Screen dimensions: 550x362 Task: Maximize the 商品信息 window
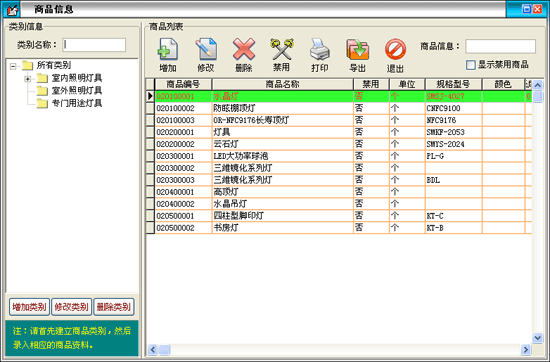(x=526, y=9)
